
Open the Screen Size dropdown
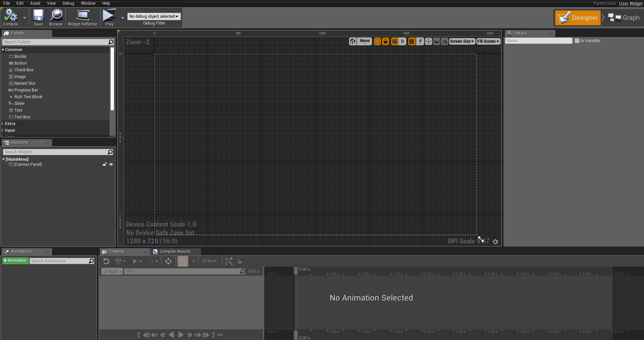(x=462, y=41)
